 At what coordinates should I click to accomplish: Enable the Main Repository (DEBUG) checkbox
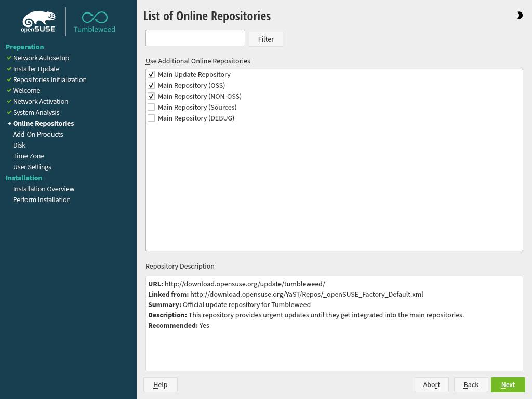151,118
